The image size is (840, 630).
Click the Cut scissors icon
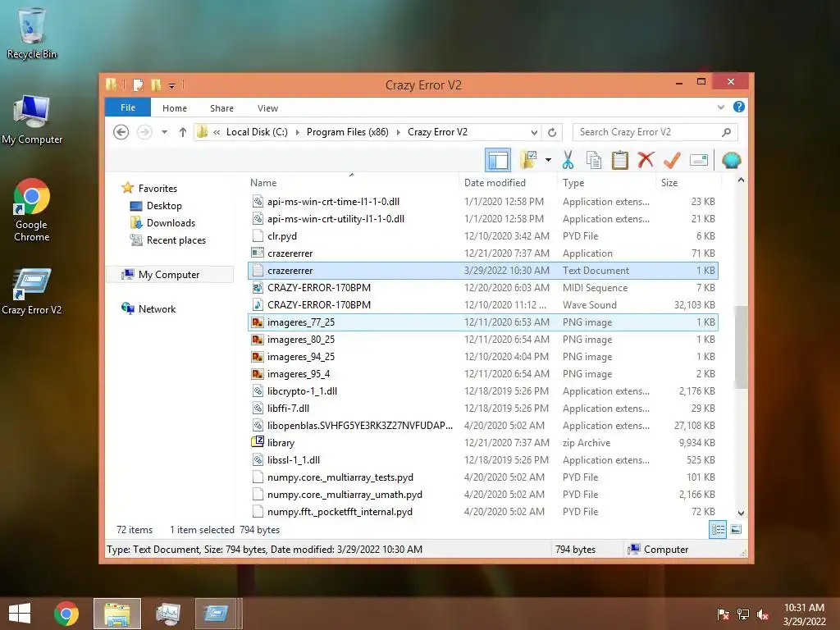(568, 160)
